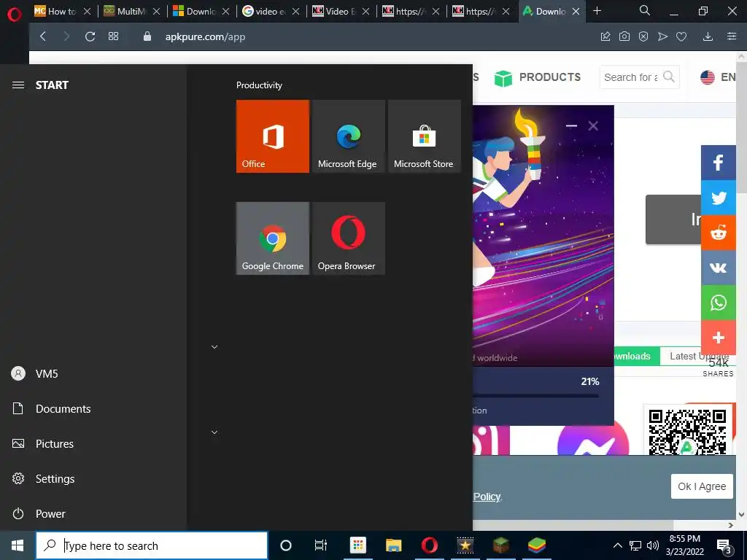Open a new browser tab

coord(597,10)
